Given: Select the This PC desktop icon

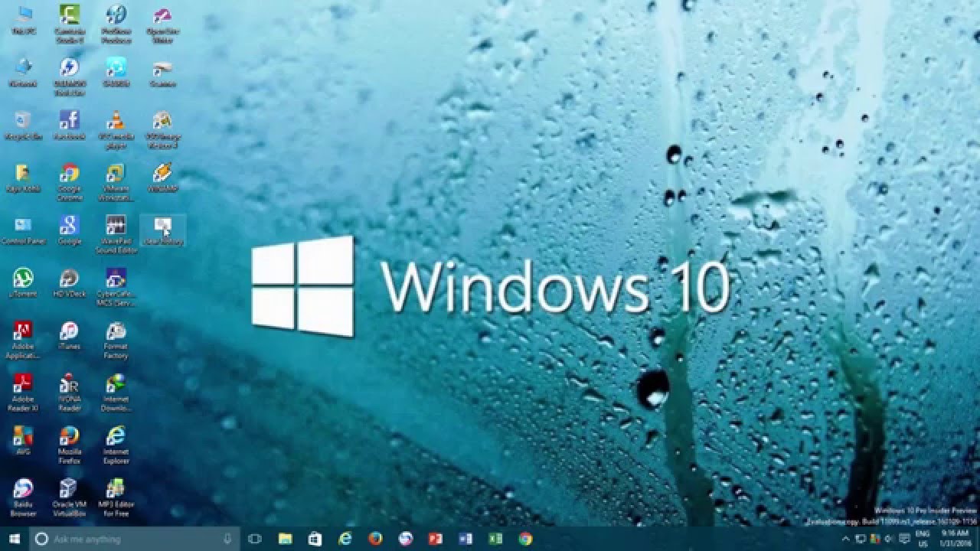Looking at the screenshot, I should 23,21.
